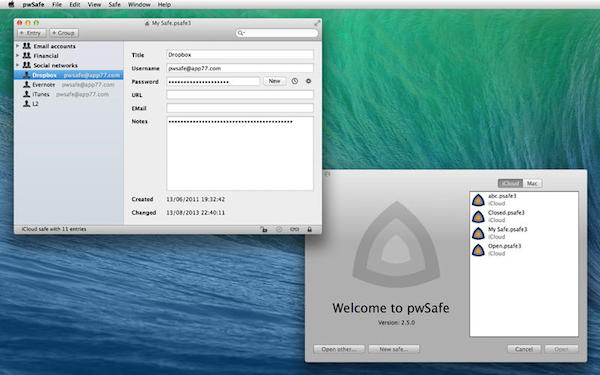
Task: Expand the Email accounts group
Action: [x=18, y=46]
